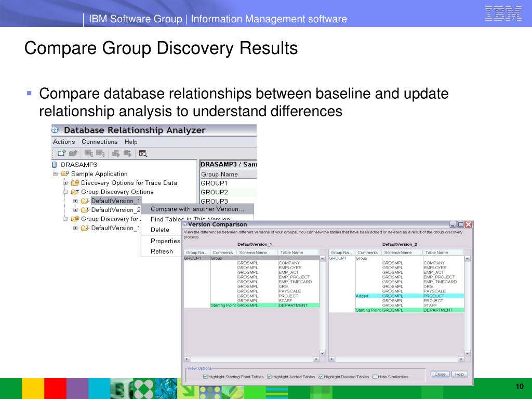Click Comments header in DefaultVersion_1 pane
Viewport: 532px width, 399px height.
point(223,252)
